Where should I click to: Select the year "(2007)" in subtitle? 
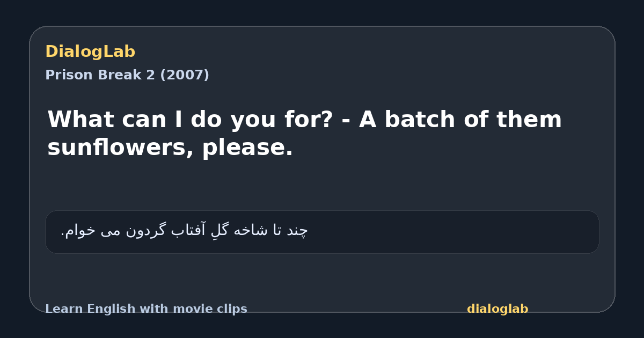[185, 75]
